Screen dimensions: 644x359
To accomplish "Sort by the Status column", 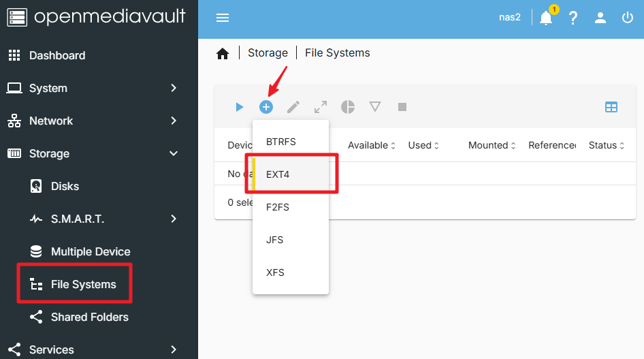I will [607, 145].
